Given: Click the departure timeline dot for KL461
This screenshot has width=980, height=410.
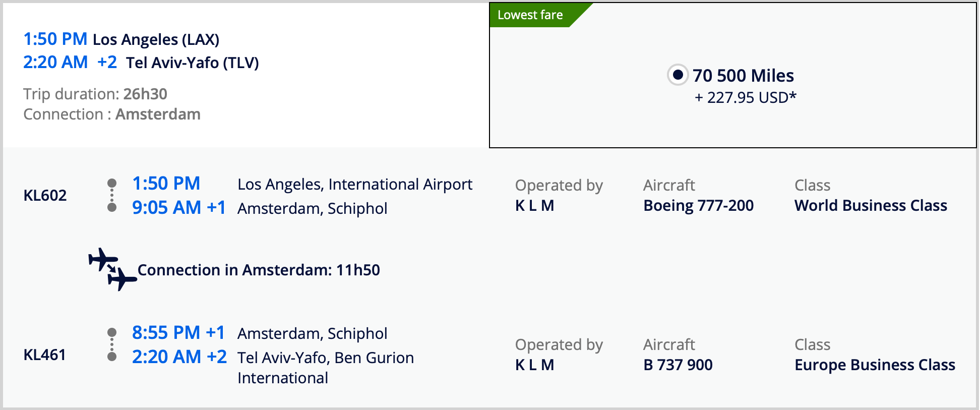Looking at the screenshot, I should [112, 332].
